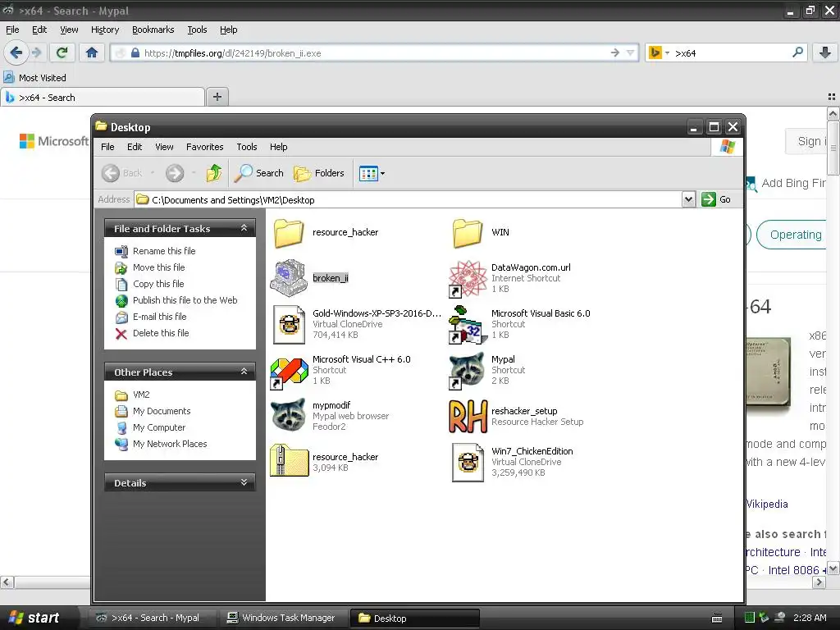Click the Windows start button
The height and width of the screenshot is (630, 840).
click(35, 618)
